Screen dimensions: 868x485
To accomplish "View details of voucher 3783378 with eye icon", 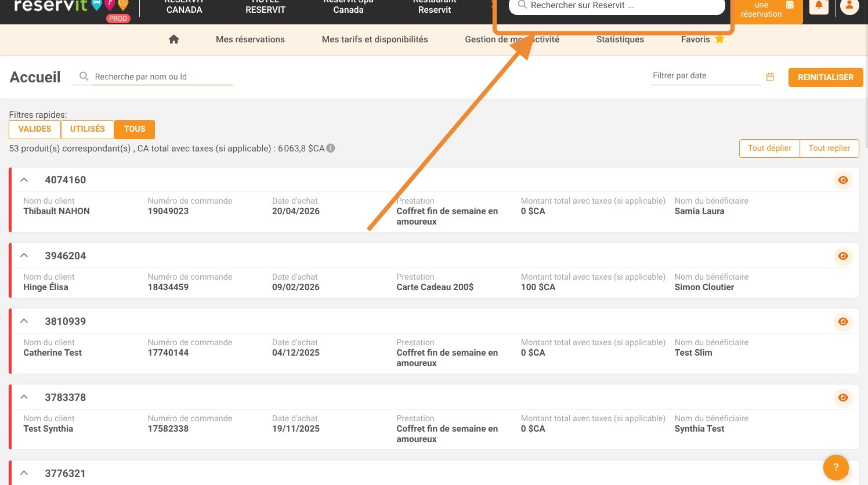I will (843, 398).
